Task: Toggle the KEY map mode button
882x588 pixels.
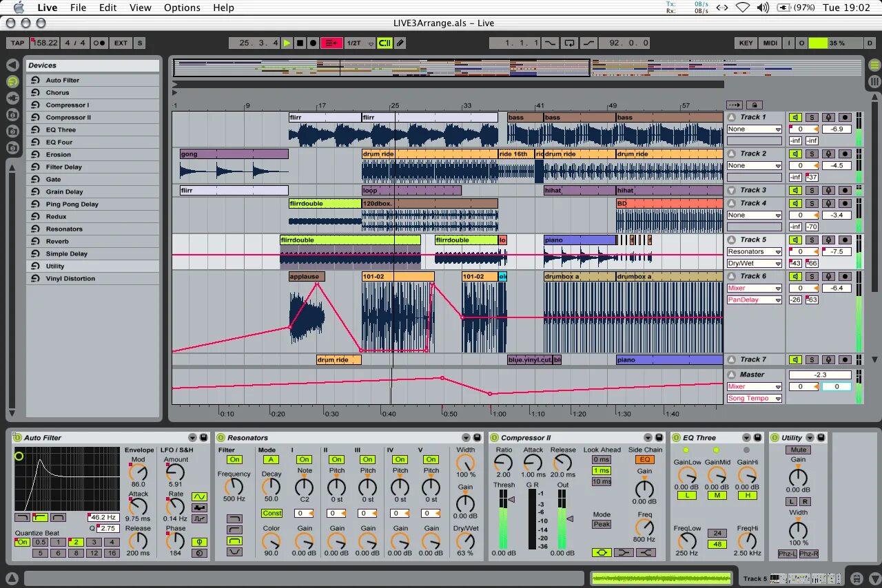Action: pos(746,43)
